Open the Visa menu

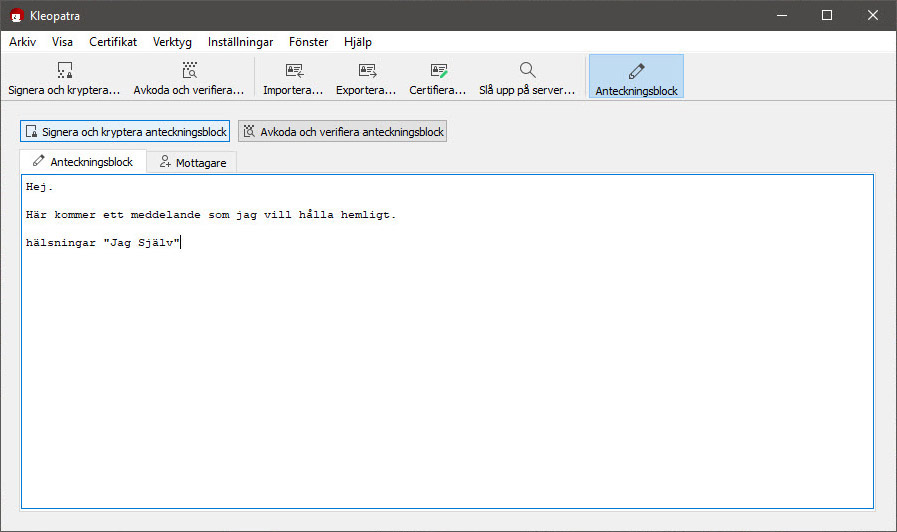coord(62,42)
